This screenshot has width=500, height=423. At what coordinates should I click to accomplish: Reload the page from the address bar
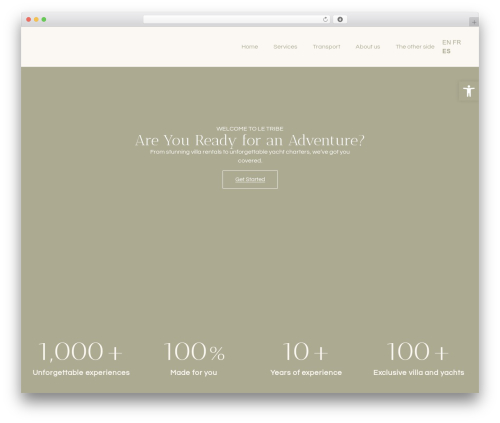tap(325, 19)
